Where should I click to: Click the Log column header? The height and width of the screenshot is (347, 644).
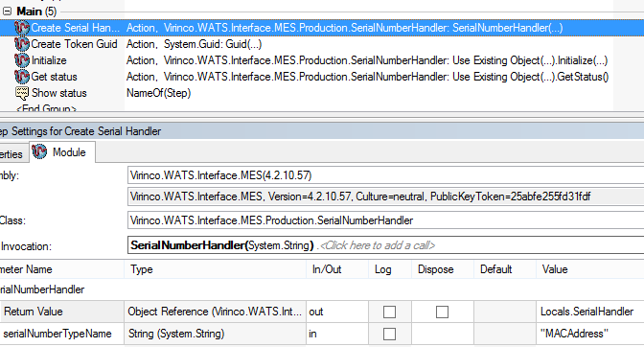point(390,269)
